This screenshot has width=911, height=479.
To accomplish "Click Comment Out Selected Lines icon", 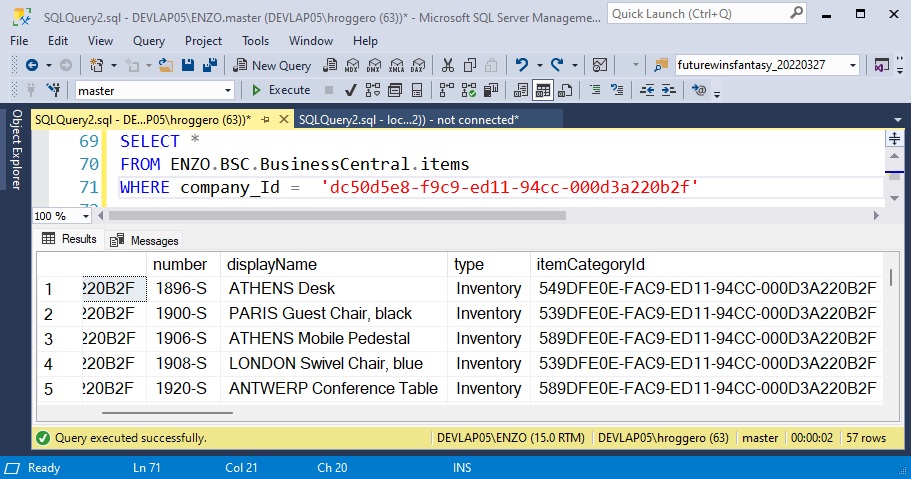I will (x=595, y=90).
